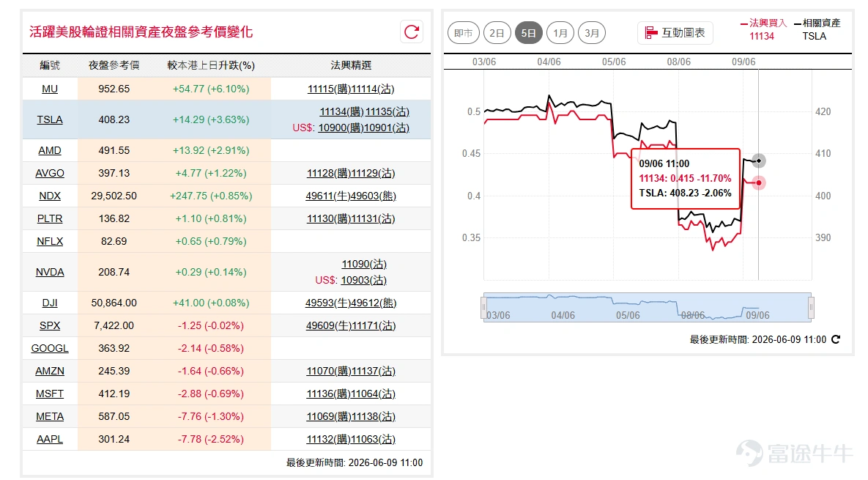The width and height of the screenshot is (868, 480).
Task: Open PLTR call warrant 11130(購)
Action: [329, 218]
